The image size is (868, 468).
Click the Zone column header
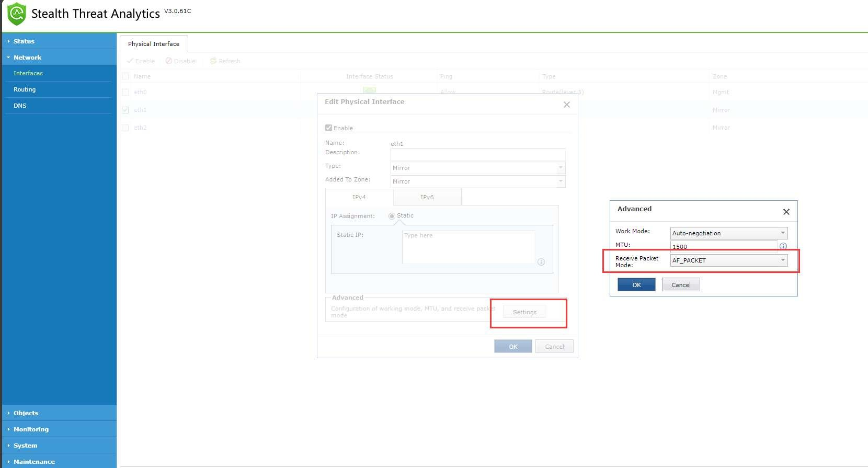719,76
